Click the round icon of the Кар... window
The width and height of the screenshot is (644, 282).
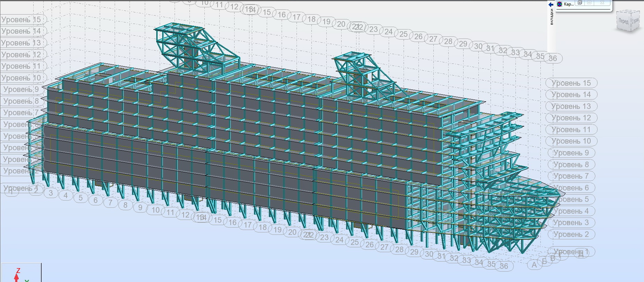point(559,4)
